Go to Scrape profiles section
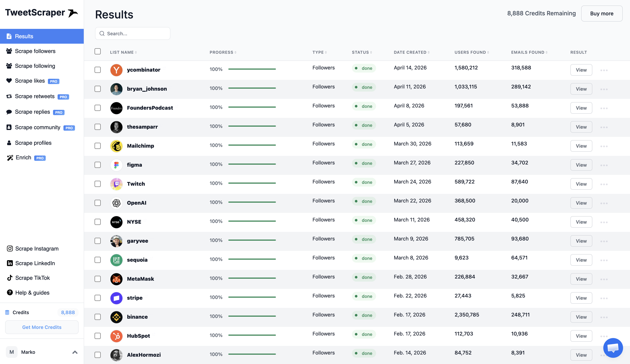 (33, 143)
